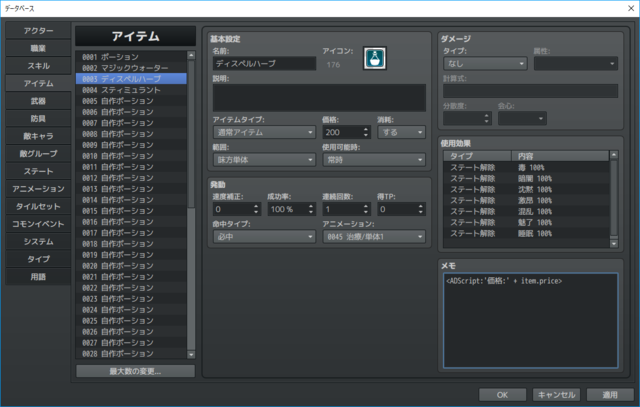640x407 pixels.
Task: Select item 0020 自作ポーション
Action: (131, 266)
